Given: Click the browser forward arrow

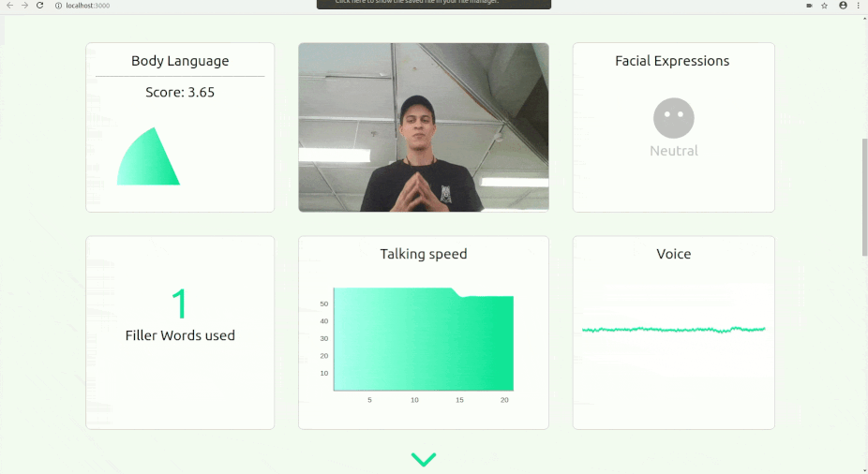Looking at the screenshot, I should tap(24, 5).
